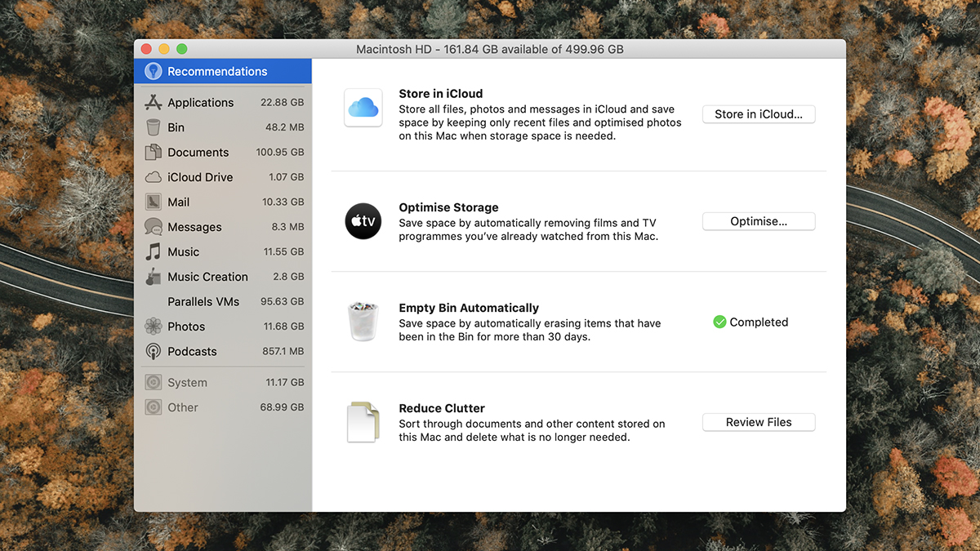Click the 48.2 MB Bin size

pyautogui.click(x=284, y=127)
